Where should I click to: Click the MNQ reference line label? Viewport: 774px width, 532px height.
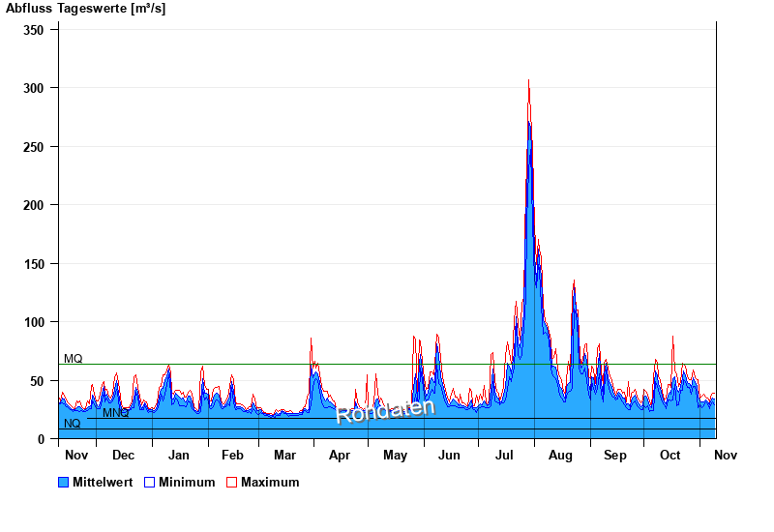point(115,413)
